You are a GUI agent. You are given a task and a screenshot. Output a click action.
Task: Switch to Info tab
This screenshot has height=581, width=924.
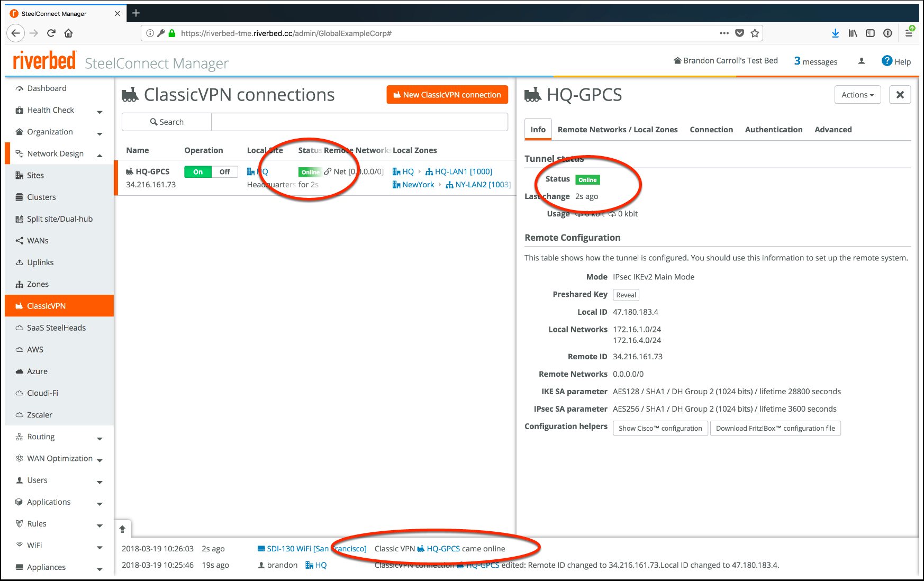[538, 130]
